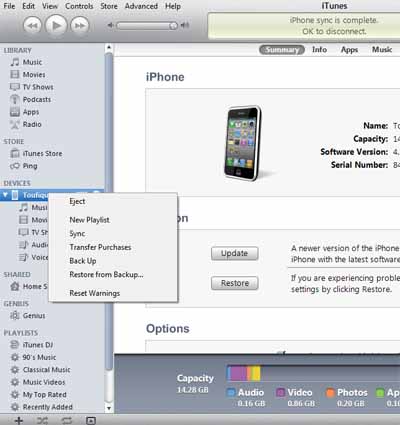Screen dimensions: 400x425
Task: Open the device's Music playlist
Action: point(33,207)
